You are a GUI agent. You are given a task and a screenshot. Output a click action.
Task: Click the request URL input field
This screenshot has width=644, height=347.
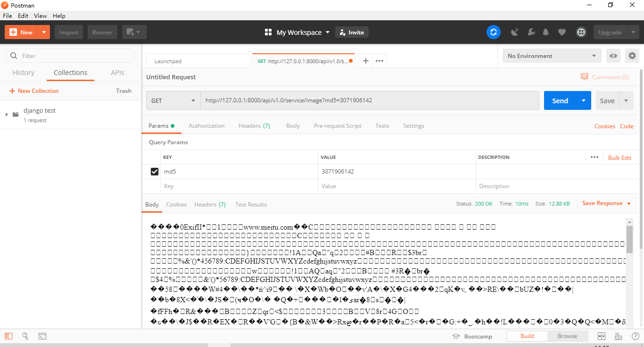click(x=370, y=100)
